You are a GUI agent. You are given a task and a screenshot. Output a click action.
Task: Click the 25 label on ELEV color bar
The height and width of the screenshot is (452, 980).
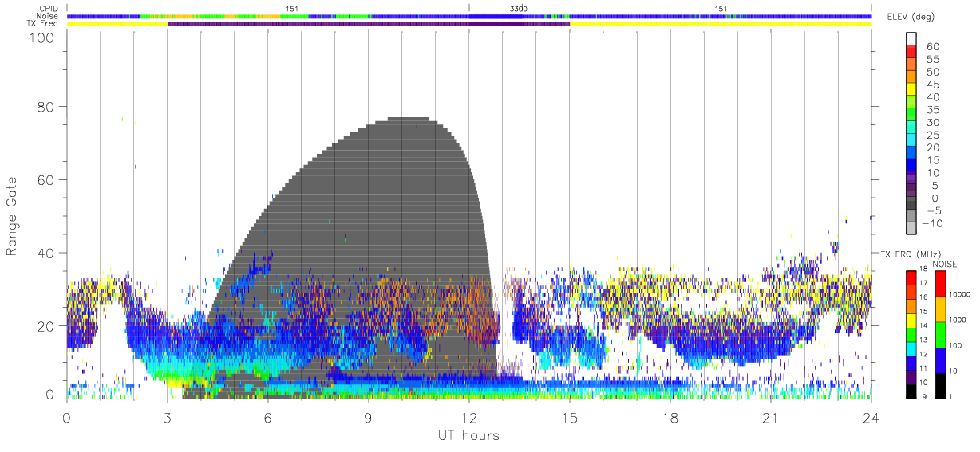(x=934, y=136)
